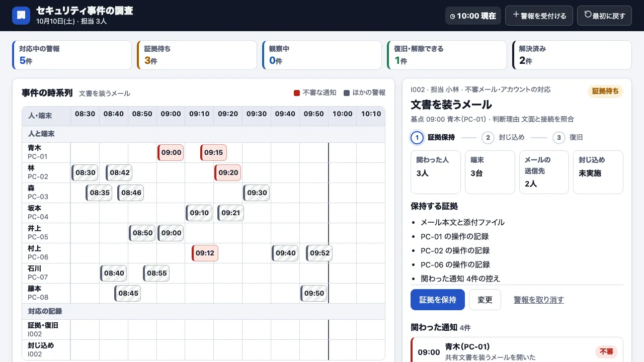
Task: Click the gray ほかの警報 legend swatch
Action: [347, 93]
